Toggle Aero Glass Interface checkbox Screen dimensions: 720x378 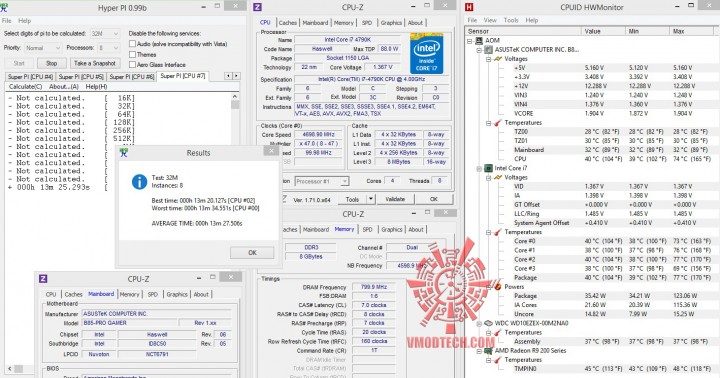click(x=132, y=65)
